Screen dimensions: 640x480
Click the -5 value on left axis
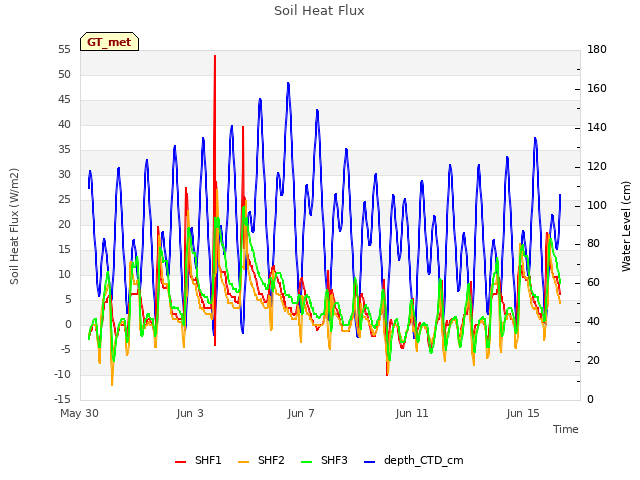(66, 350)
